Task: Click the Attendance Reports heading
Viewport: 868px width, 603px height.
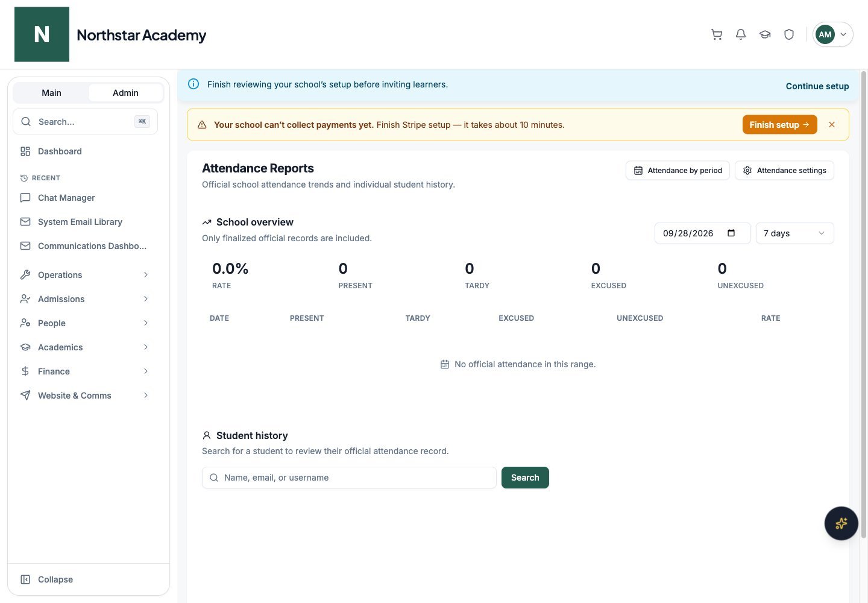Action: pos(258,168)
